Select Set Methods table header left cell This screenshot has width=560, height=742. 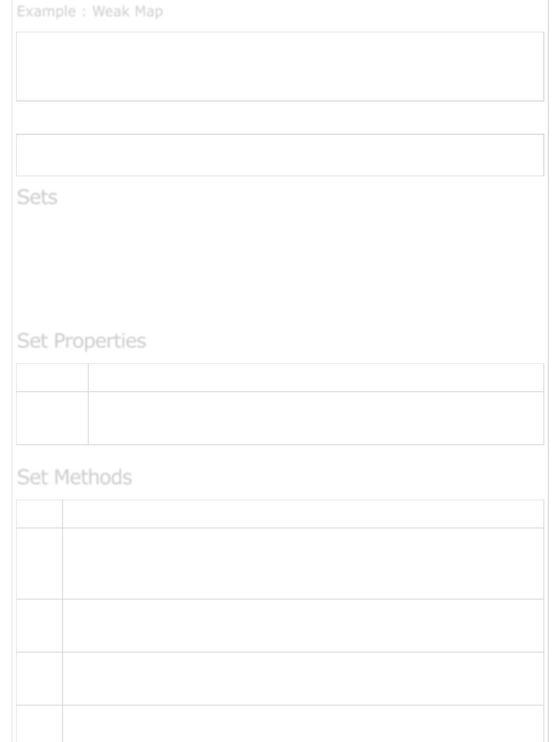coord(39,514)
